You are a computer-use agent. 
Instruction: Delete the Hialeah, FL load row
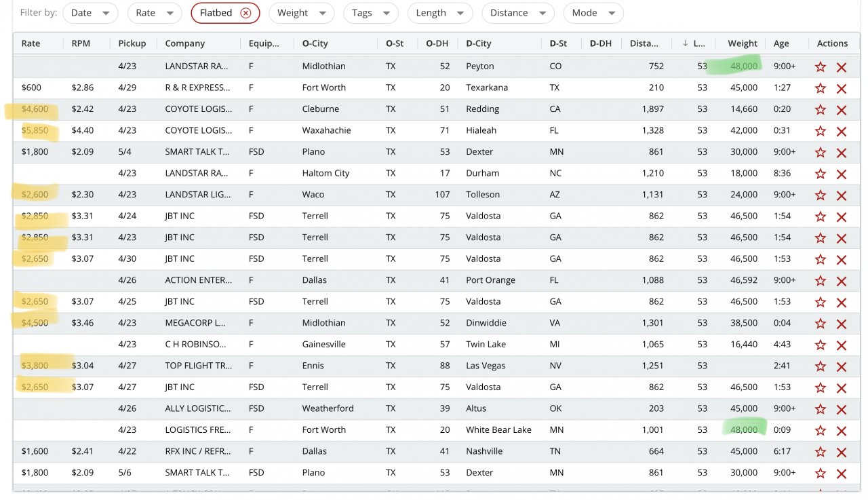pyautogui.click(x=842, y=132)
